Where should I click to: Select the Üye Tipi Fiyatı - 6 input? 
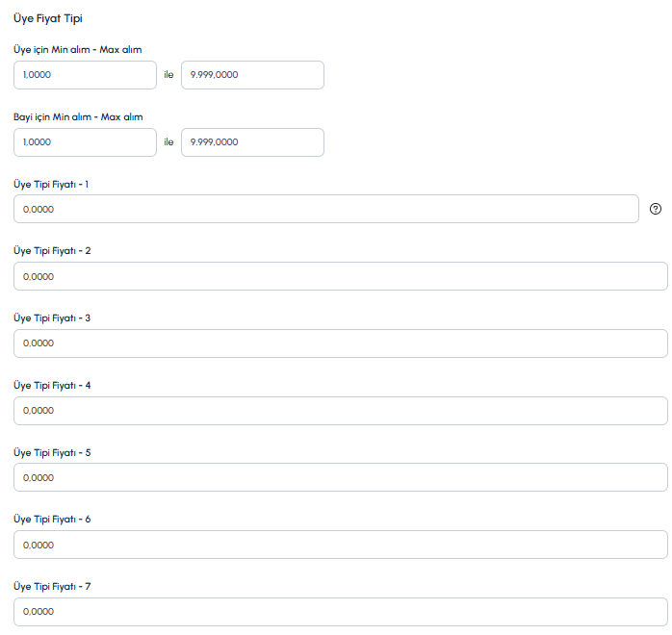tap(341, 545)
